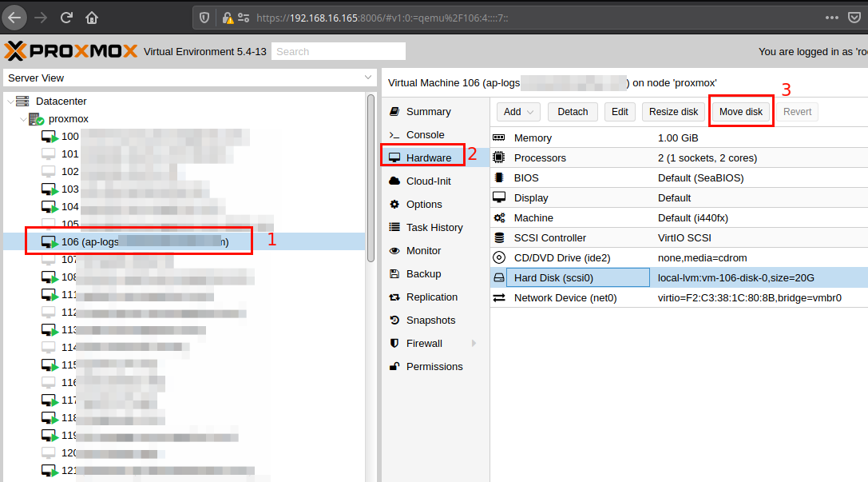This screenshot has width=868, height=482.
Task: Click the Machine gear icon
Action: [501, 217]
